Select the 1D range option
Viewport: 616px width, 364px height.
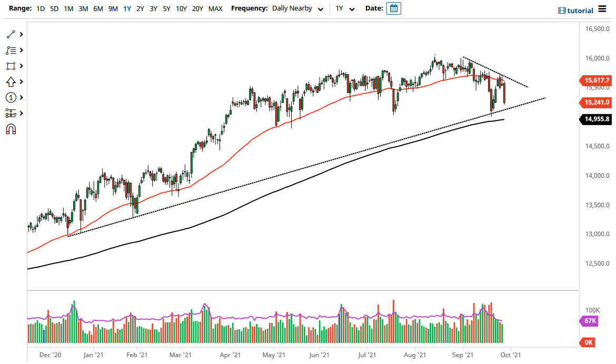point(41,8)
